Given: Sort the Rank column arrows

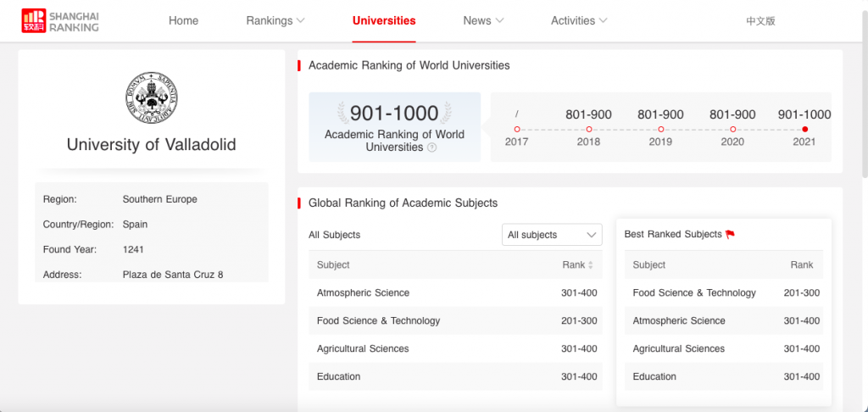Looking at the screenshot, I should [x=591, y=265].
